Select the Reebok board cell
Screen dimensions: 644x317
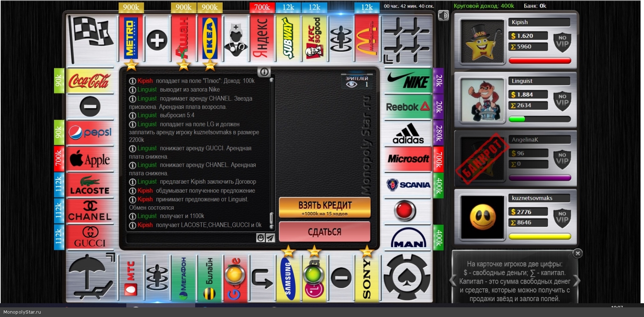pos(408,107)
